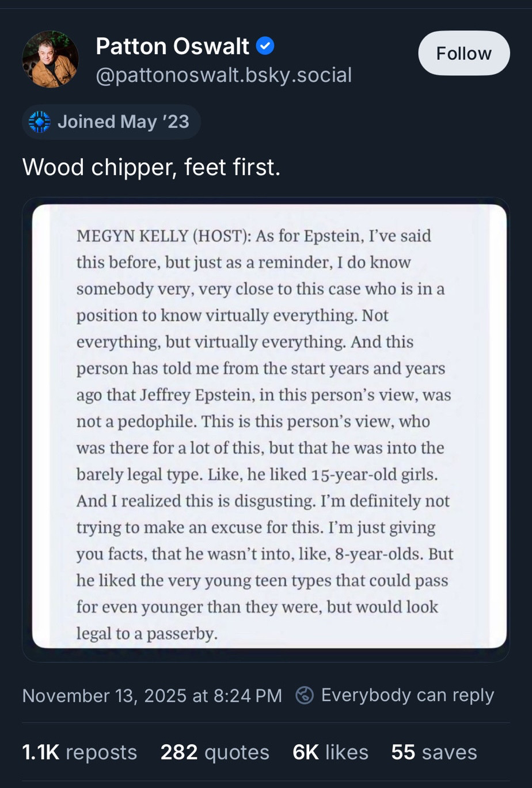532x788 pixels.
Task: Click the 'Everybody can reply' label
Action: tap(407, 695)
